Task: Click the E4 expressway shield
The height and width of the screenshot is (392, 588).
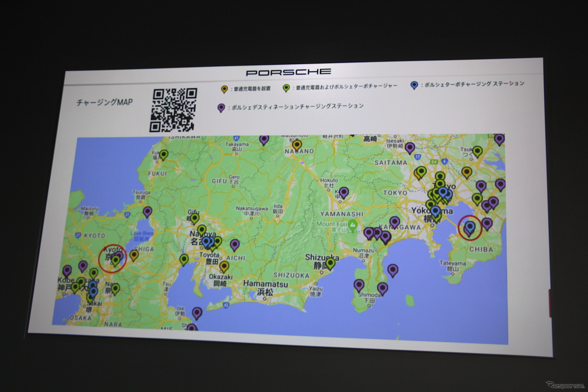Action: click(434, 161)
